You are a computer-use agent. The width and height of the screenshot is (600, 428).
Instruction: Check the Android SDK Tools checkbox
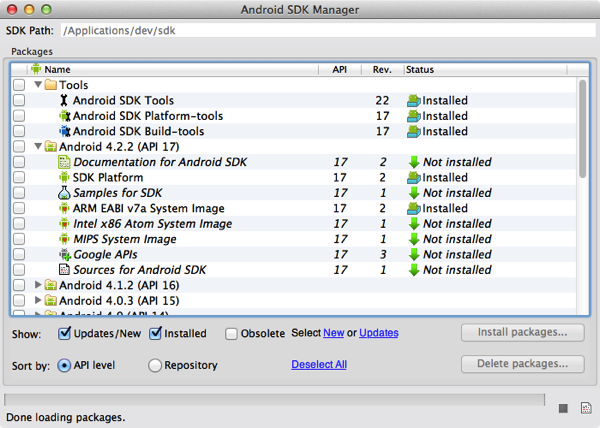point(19,100)
